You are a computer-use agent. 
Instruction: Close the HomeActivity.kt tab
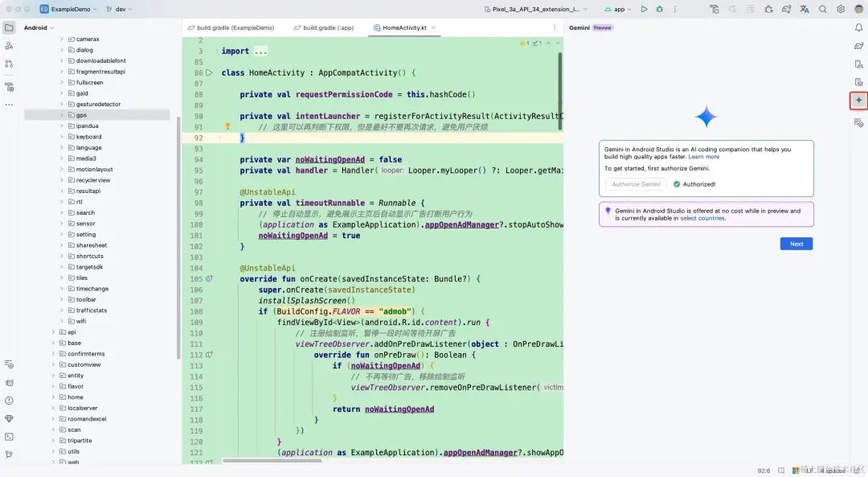[433, 27]
